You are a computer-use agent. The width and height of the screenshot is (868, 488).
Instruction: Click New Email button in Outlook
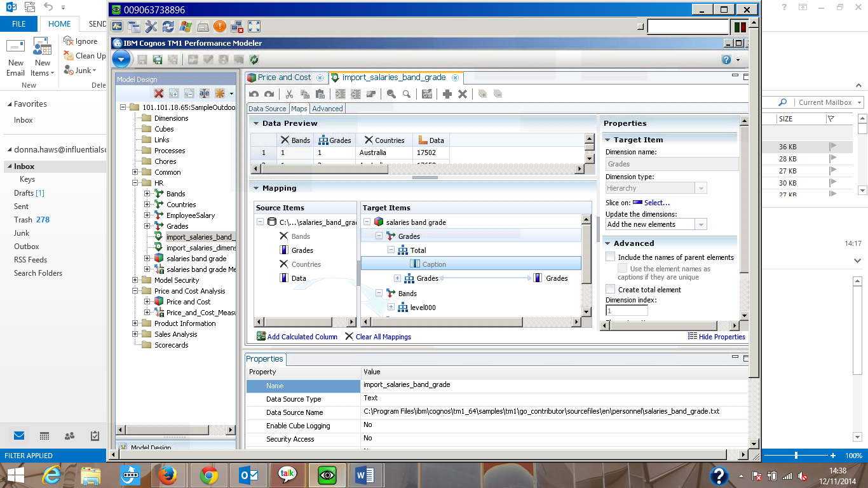[16, 58]
